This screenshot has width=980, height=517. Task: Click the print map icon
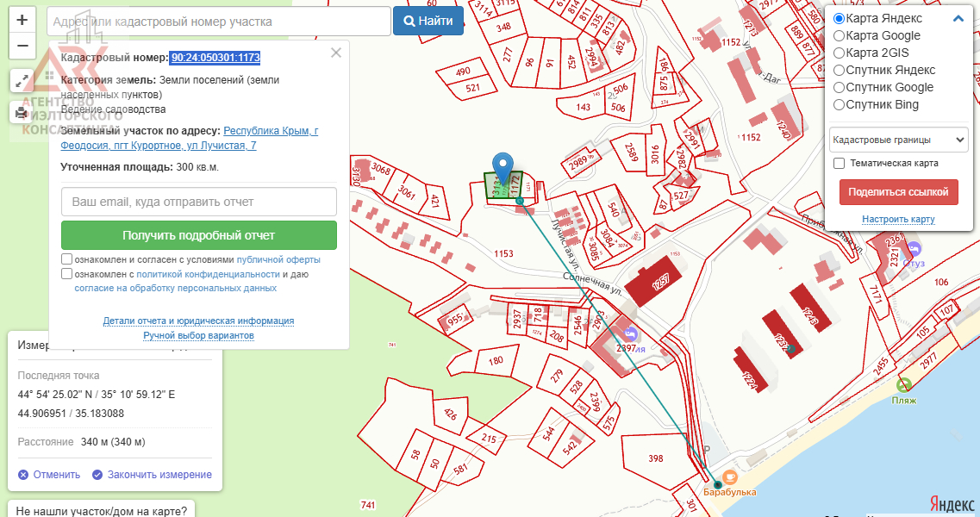point(22,112)
